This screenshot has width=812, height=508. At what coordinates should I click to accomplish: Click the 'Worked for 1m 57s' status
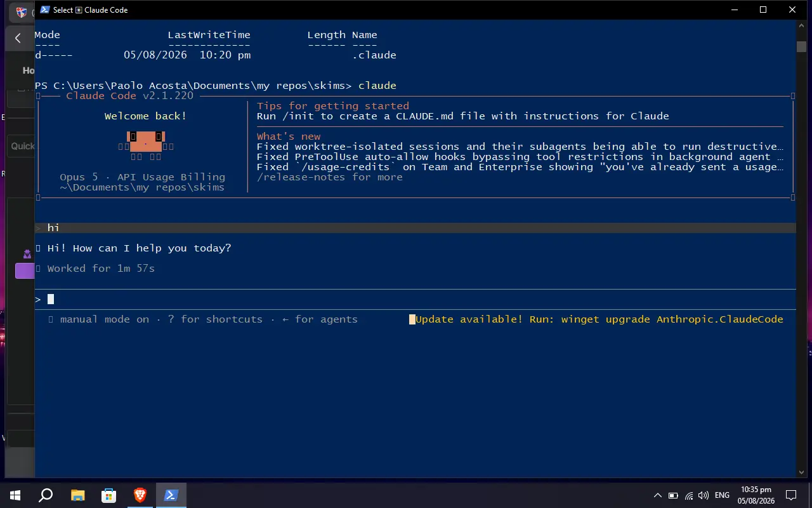101,269
